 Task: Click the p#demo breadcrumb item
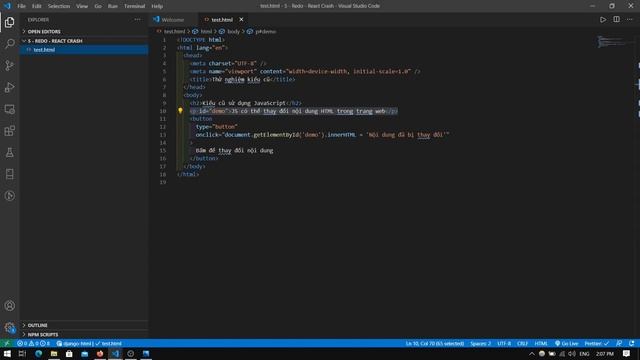click(265, 31)
